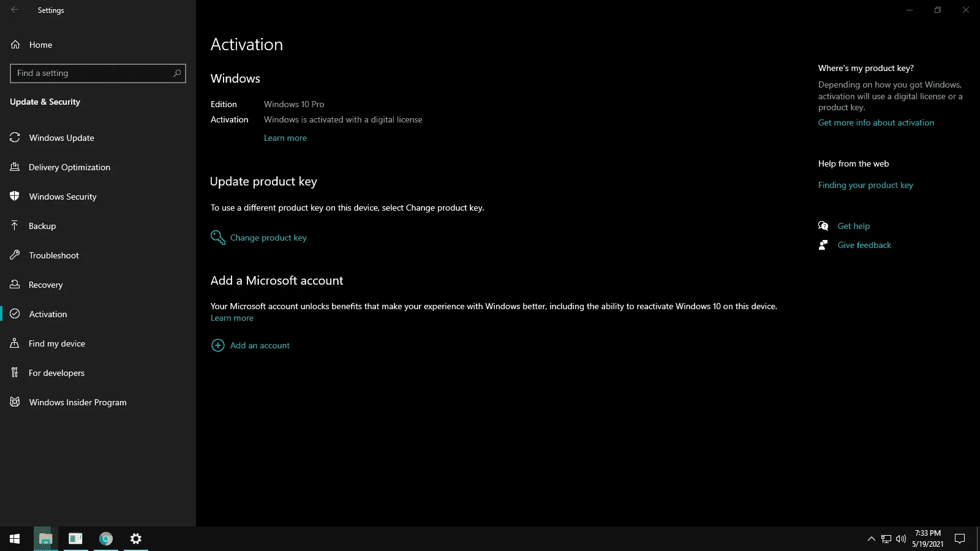Click the Activation checkmark circle icon
This screenshot has width=980, height=551.
point(15,314)
